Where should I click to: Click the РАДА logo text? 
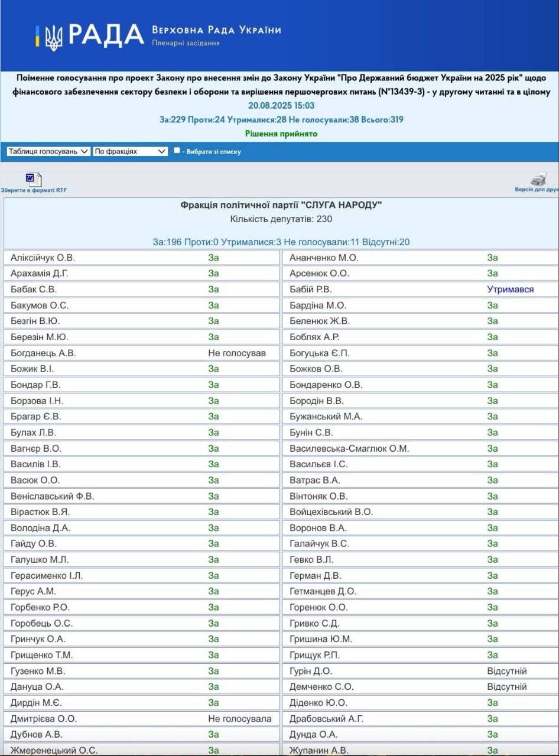(x=106, y=36)
